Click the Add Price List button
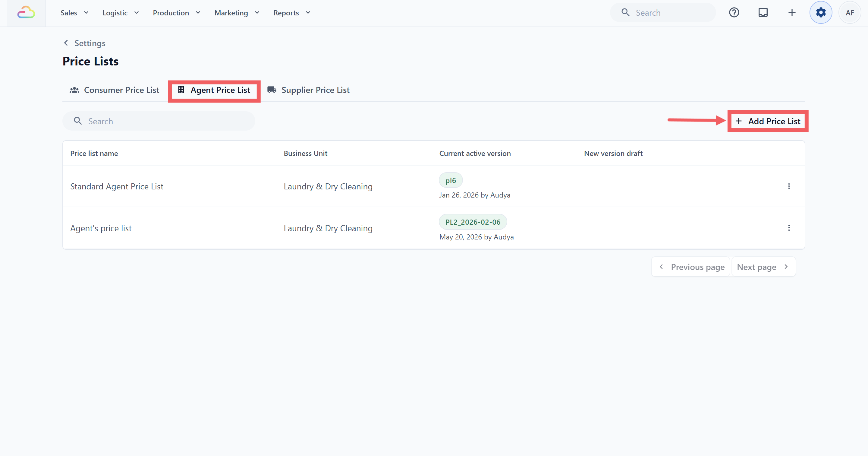This screenshot has height=456, width=868. tap(768, 122)
